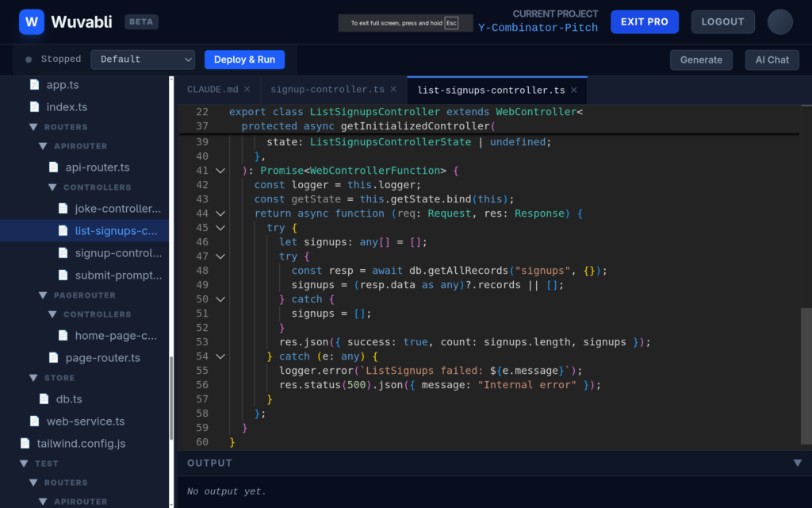Viewport: 812px width, 508px height.
Task: Fold the inner try at line 47
Action: click(x=220, y=256)
